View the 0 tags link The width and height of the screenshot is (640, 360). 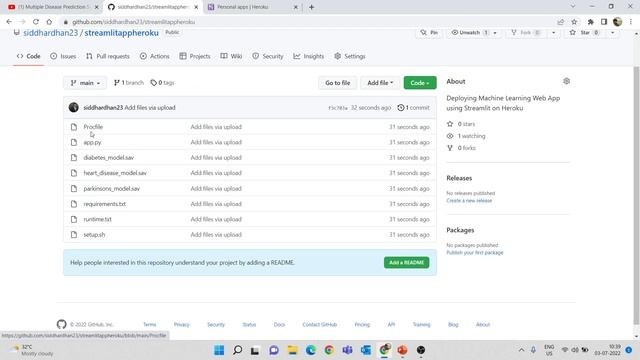[x=162, y=83]
